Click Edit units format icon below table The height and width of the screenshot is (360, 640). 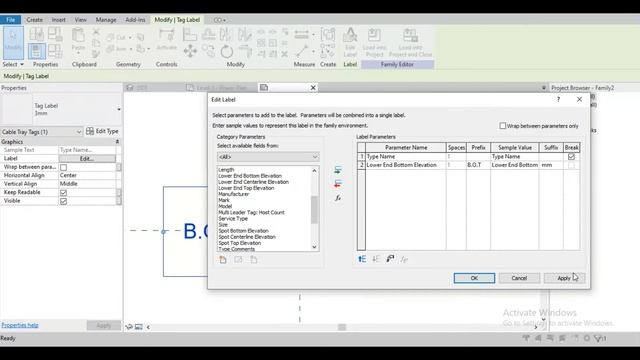[x=390, y=259]
